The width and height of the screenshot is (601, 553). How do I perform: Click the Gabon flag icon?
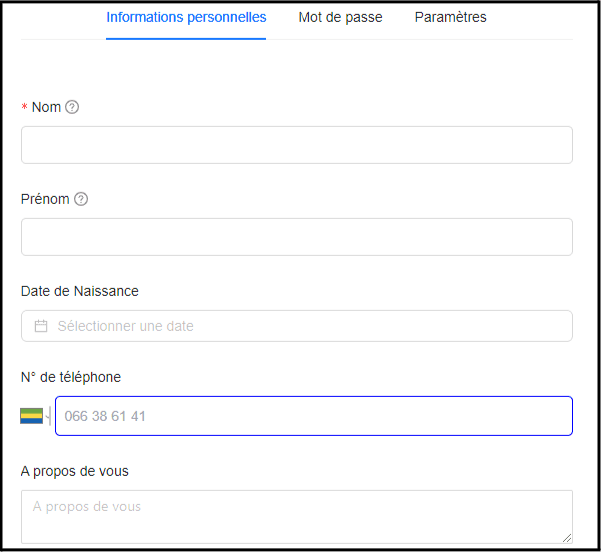tap(31, 416)
